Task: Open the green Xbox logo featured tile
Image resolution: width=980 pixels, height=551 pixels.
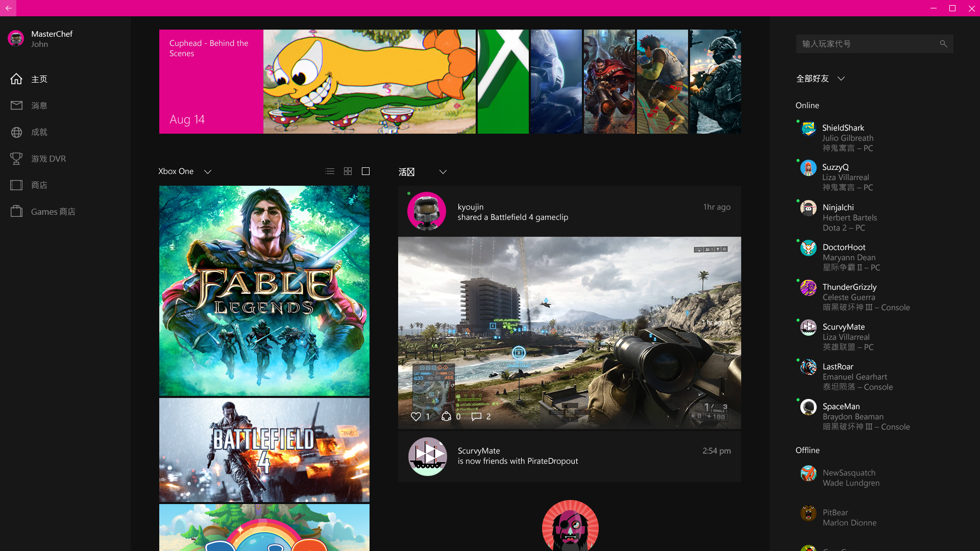Action: [503, 82]
